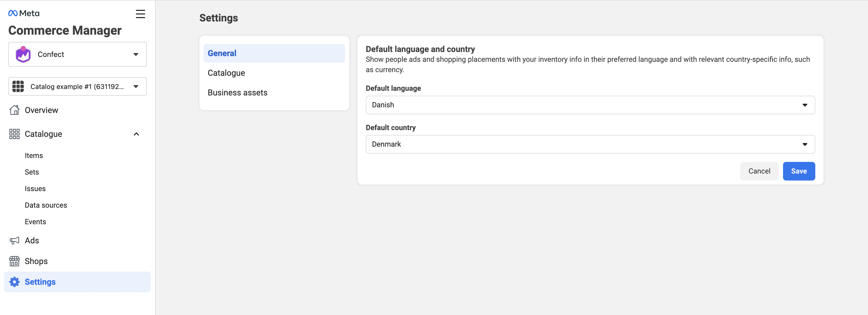Click the Cancel button
This screenshot has width=868, height=315.
click(x=759, y=171)
